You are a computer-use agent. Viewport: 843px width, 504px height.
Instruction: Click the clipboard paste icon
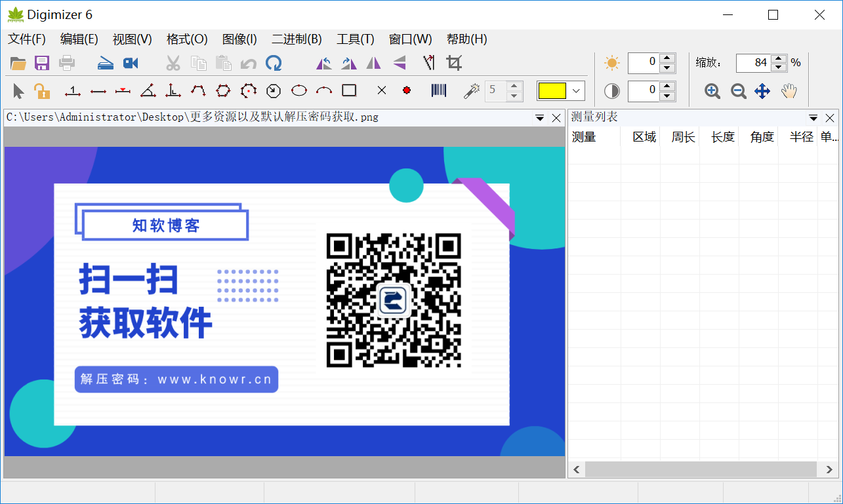tap(224, 63)
